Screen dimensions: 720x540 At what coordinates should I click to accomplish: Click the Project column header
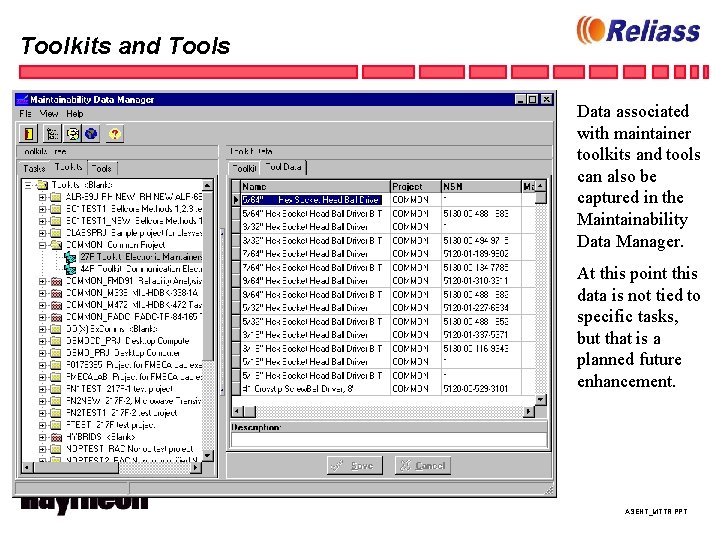(416, 186)
